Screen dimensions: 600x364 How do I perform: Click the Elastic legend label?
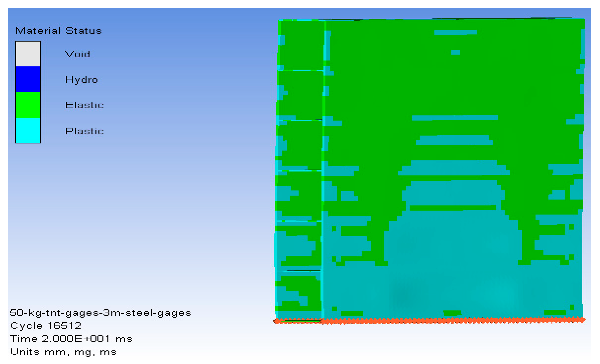[x=84, y=105]
